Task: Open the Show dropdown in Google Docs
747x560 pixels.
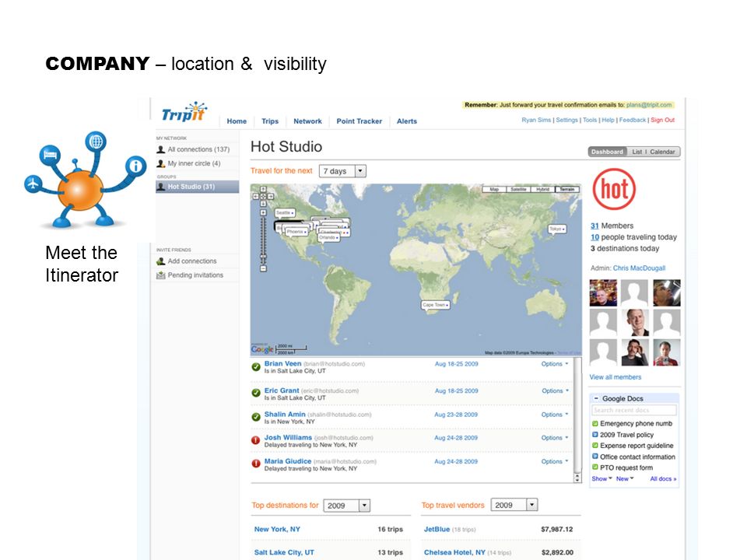Action: 601,478
